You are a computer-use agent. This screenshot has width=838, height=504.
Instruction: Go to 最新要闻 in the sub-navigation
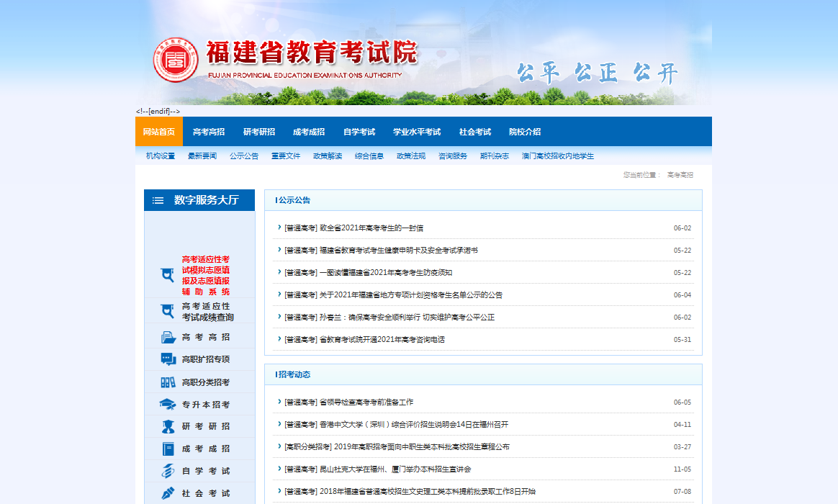[202, 156]
